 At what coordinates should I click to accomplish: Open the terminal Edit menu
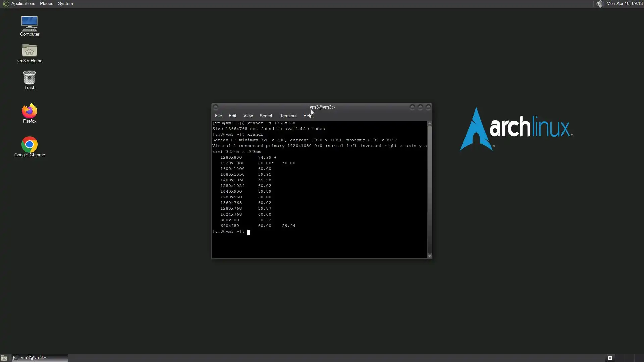click(x=232, y=116)
